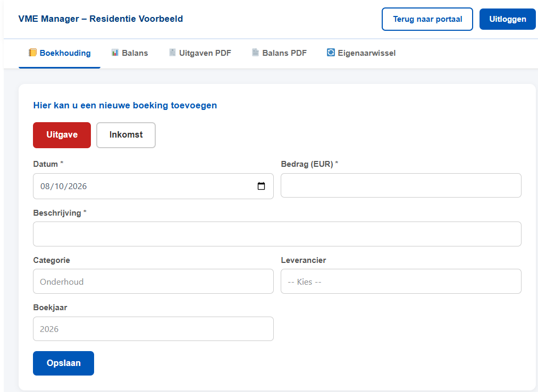Click the Balans bar chart icon
Image resolution: width=538 pixels, height=392 pixels.
tap(115, 53)
